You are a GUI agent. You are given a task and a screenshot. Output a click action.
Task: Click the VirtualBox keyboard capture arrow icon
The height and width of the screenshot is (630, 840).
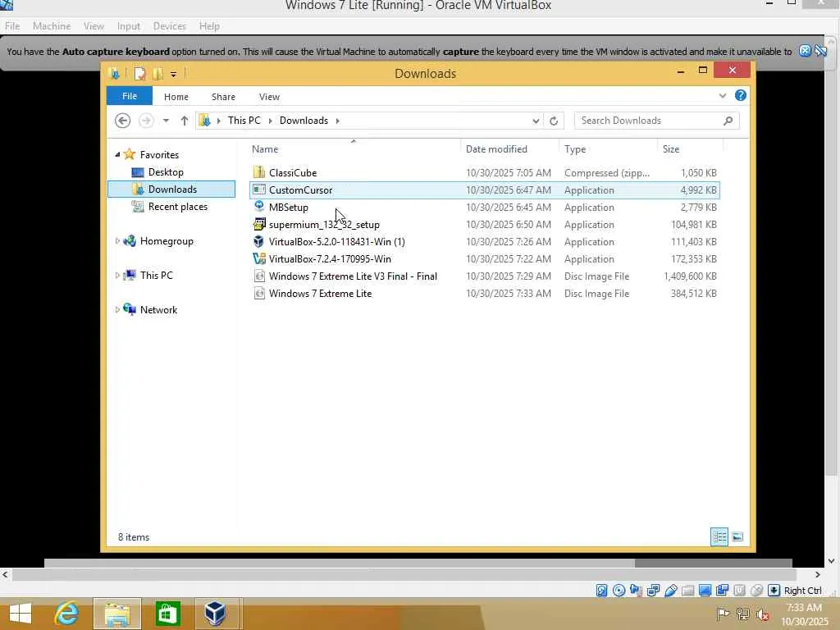tap(774, 591)
